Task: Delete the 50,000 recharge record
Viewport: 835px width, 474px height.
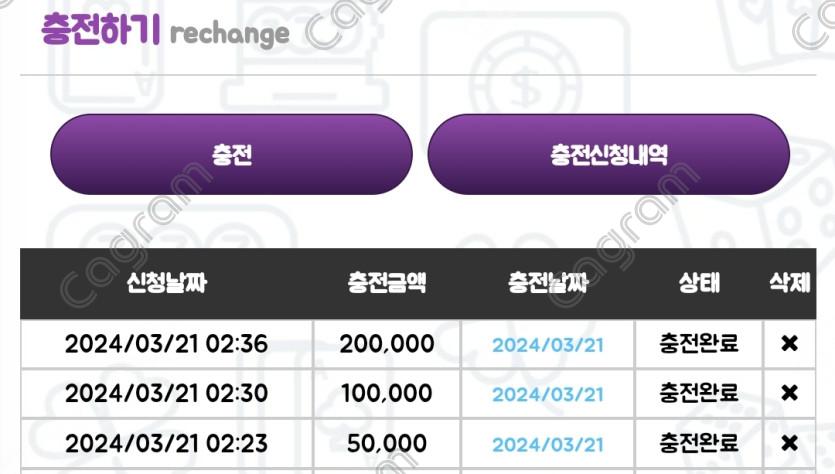Action: [x=789, y=443]
